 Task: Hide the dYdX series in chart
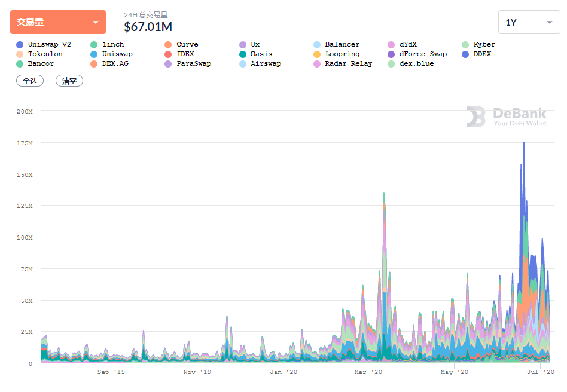[402, 44]
